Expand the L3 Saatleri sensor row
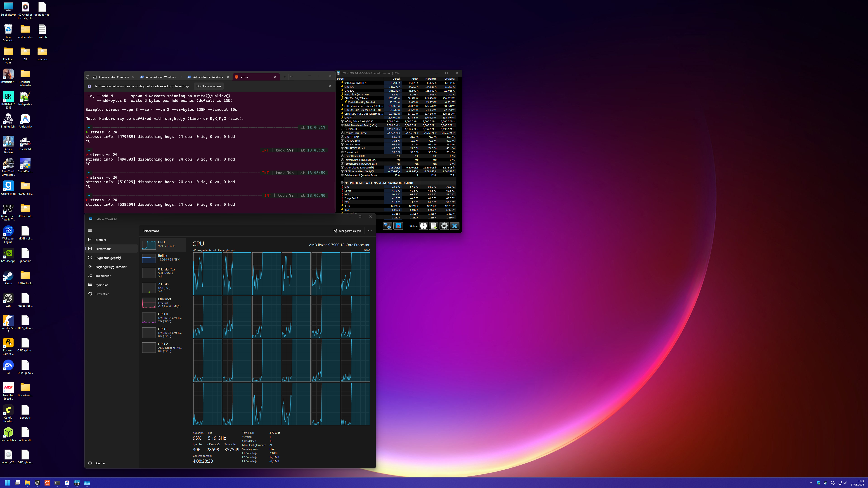Screen dimensions: 868x488 coord(342,129)
